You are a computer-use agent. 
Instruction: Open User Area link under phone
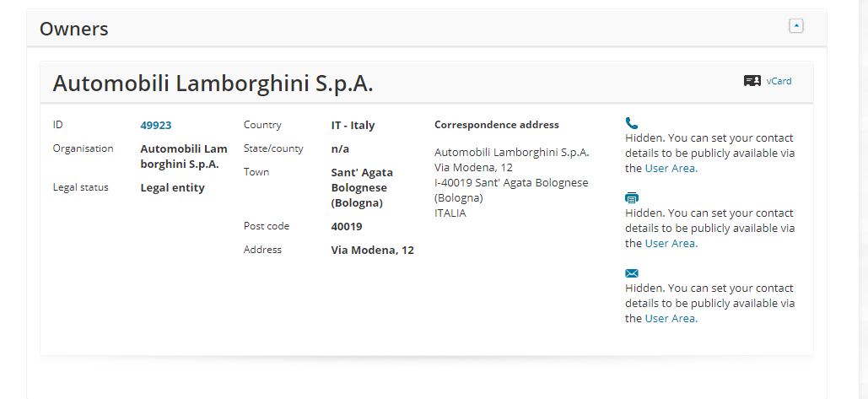tap(671, 169)
